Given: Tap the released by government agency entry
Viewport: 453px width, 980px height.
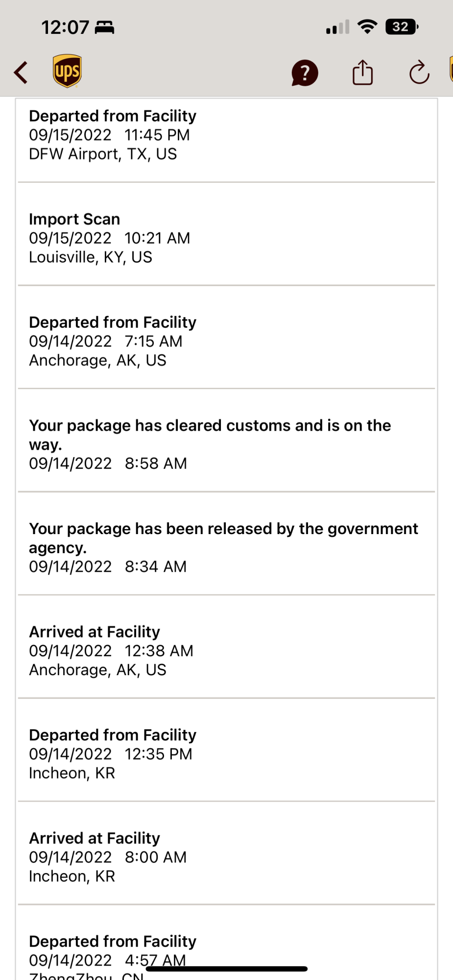Looking at the screenshot, I should point(226,547).
